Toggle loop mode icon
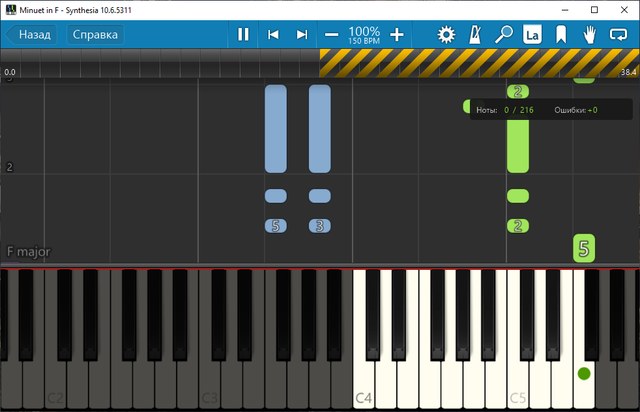Screen dimensions: 640x412 click(x=618, y=35)
